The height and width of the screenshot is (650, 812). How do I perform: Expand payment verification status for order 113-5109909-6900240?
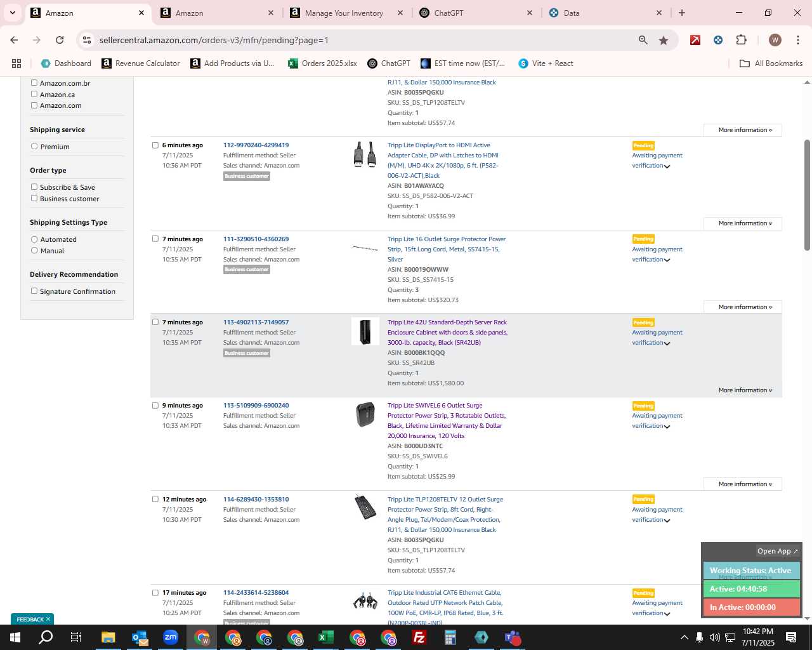click(667, 427)
